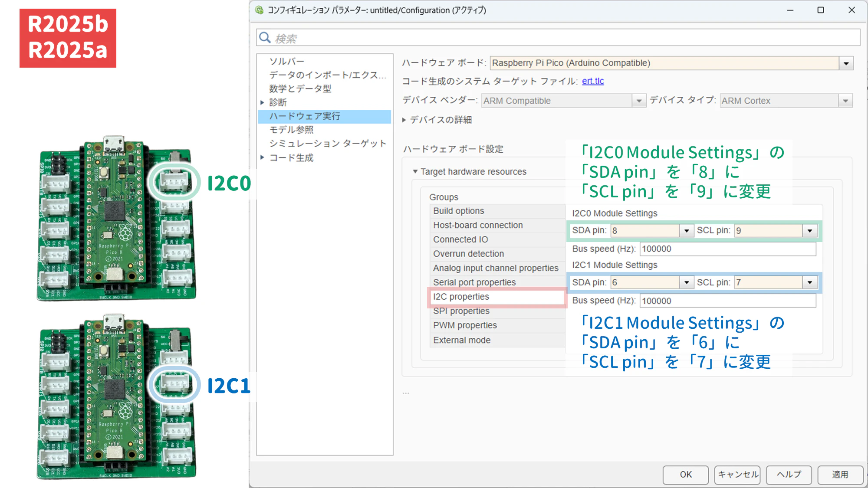Click the configuration window title bar icon
Viewport: 868px width, 488px height.
point(259,10)
